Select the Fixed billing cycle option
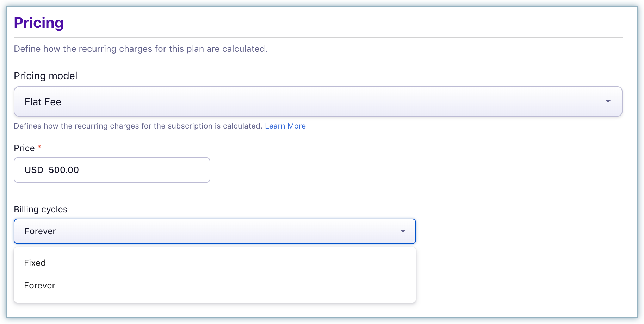644x324 pixels. pos(35,263)
